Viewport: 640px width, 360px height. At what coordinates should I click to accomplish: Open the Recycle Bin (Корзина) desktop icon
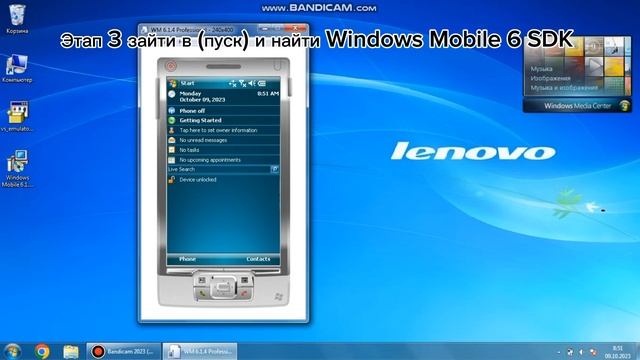click(x=17, y=18)
